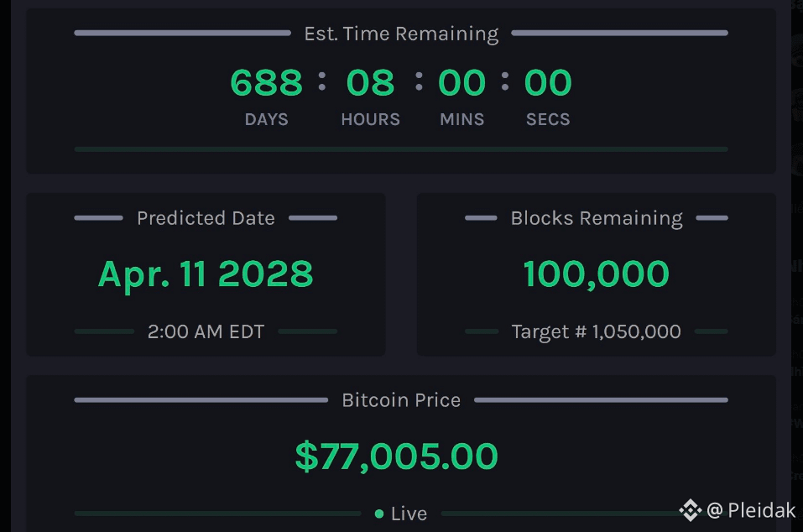Image resolution: width=803 pixels, height=532 pixels.
Task: Click the Bitcoin Price heading
Action: click(x=401, y=400)
